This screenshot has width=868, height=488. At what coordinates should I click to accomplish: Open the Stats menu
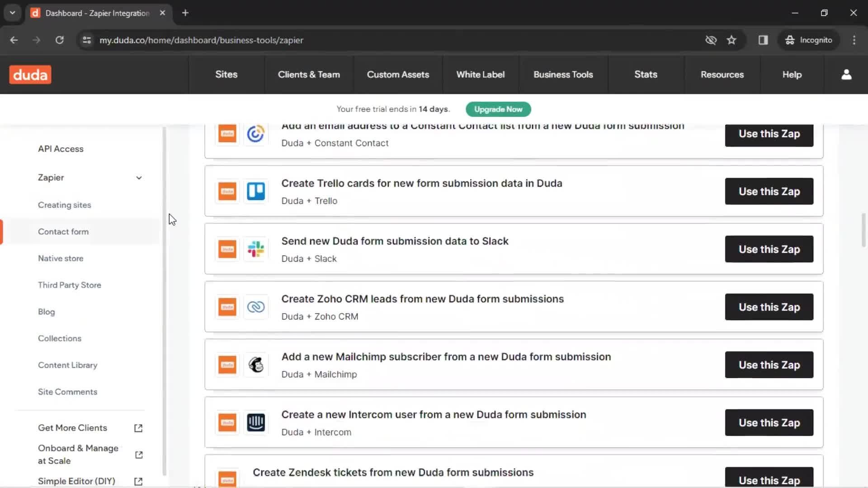click(646, 75)
